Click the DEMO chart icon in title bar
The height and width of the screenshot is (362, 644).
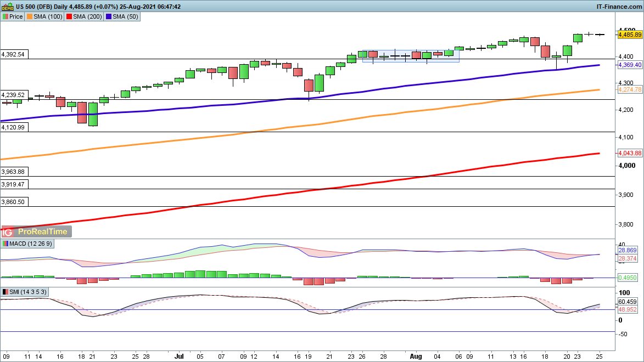(x=7, y=7)
